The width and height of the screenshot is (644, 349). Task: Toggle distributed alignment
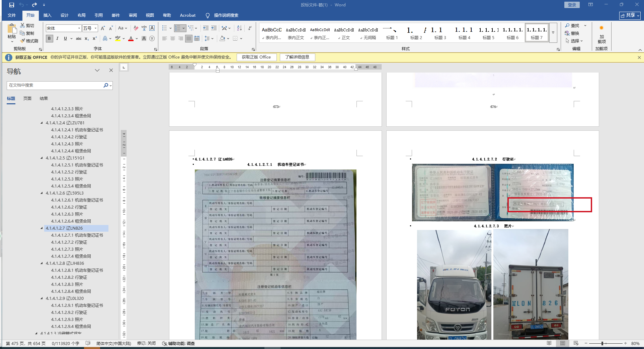click(x=197, y=38)
